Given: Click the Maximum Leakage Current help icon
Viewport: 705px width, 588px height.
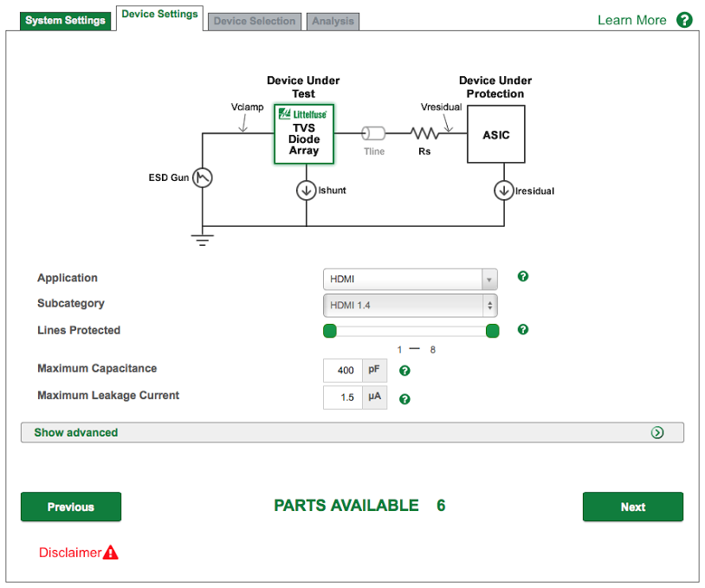Looking at the screenshot, I should (404, 399).
